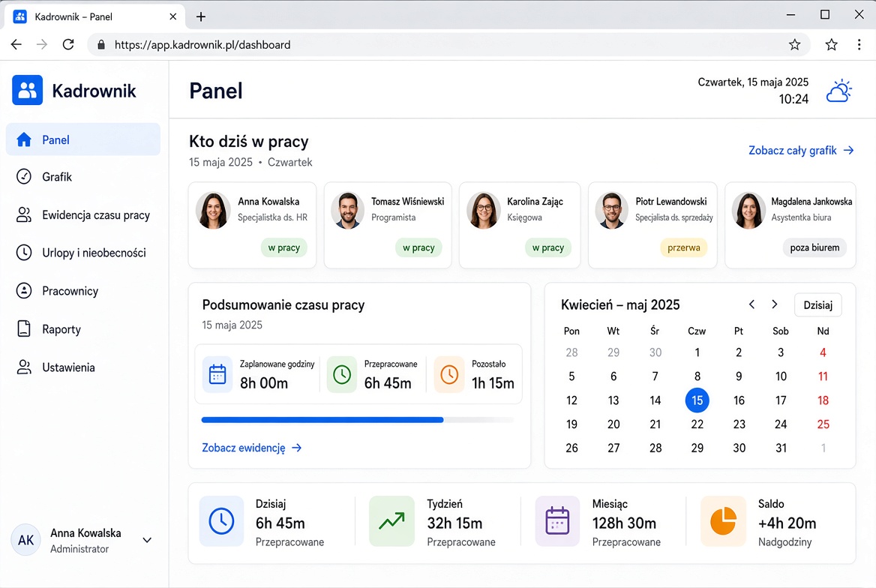Screen dimensions: 876x588
Task: Click Magdalena Jankowska's poza biurem badge
Action: (x=814, y=247)
